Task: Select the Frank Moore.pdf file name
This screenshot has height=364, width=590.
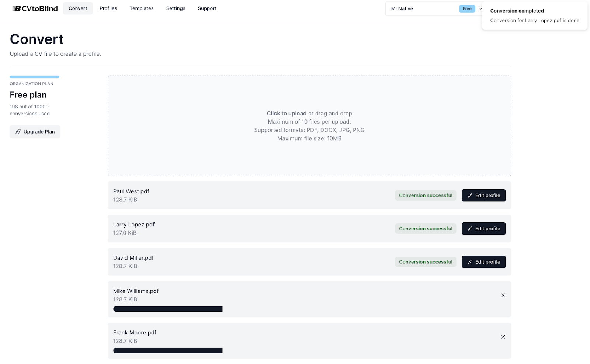Action: [x=135, y=333]
